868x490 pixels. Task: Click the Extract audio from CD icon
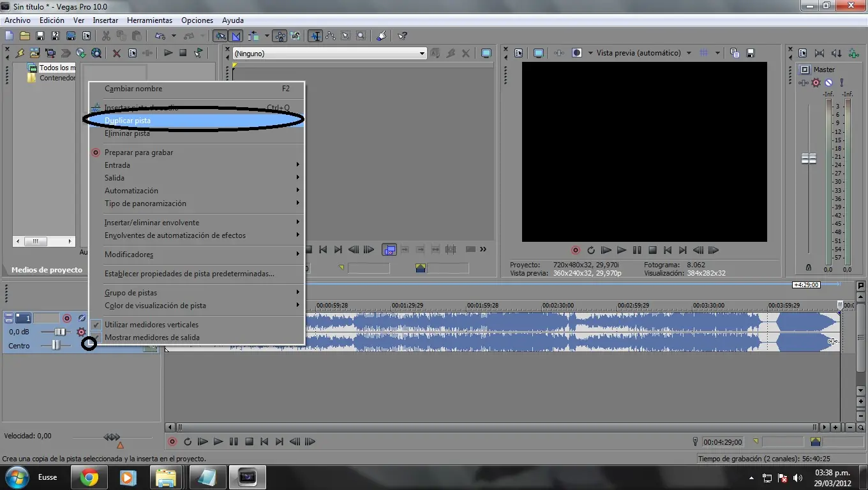(x=81, y=53)
